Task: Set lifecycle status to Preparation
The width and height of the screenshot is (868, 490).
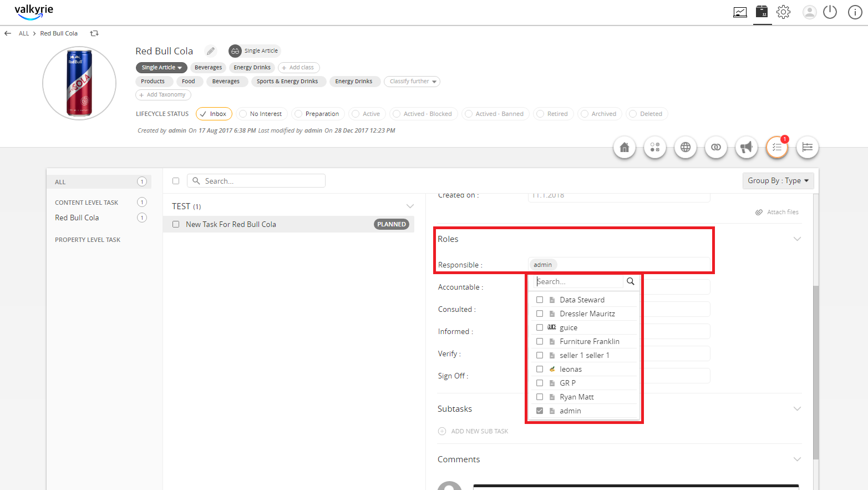Action: tap(318, 114)
